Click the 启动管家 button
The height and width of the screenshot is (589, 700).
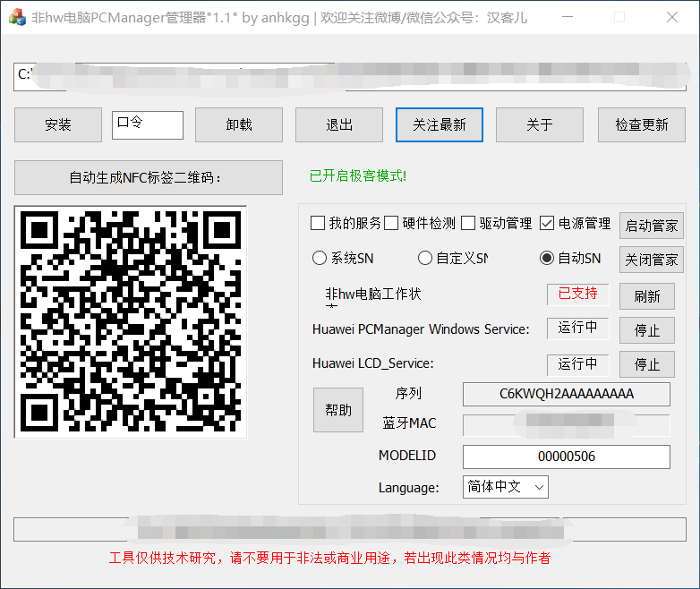coord(652,226)
